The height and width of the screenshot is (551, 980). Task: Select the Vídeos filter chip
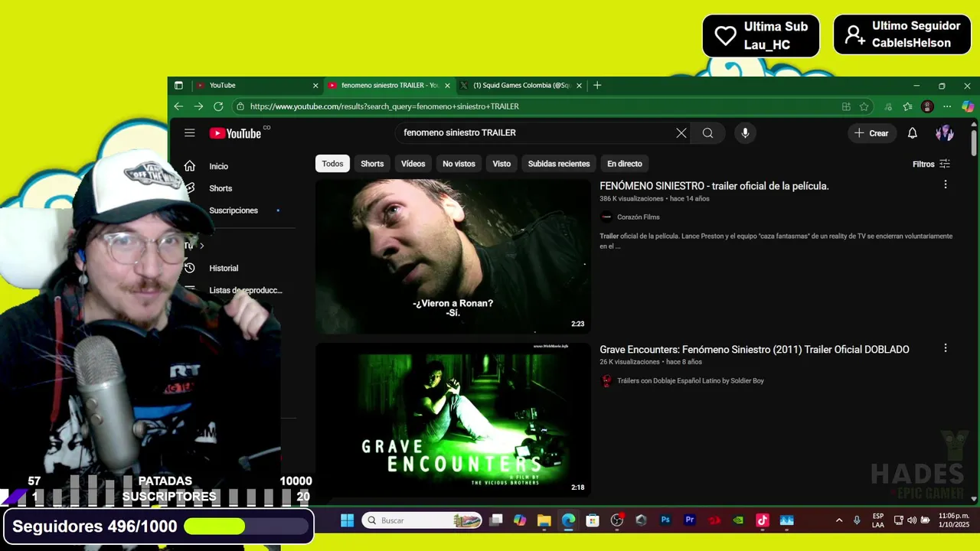pos(413,164)
